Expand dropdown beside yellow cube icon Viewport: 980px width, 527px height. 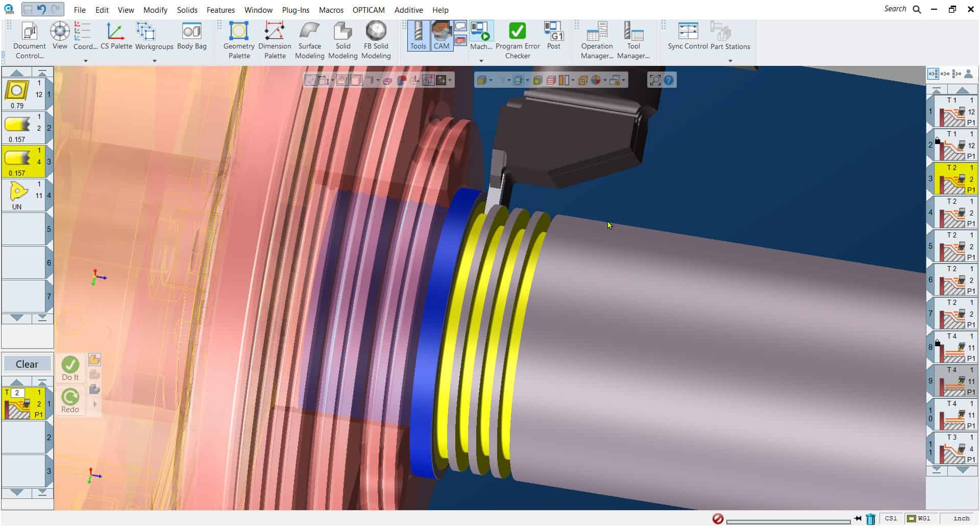491,80
